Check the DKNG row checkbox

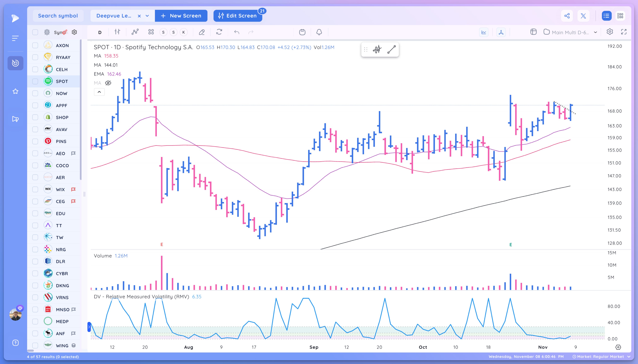click(35, 285)
